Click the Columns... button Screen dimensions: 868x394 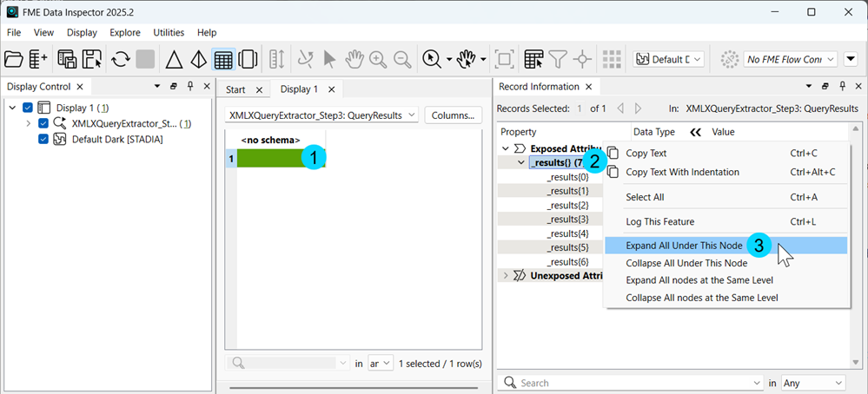454,115
